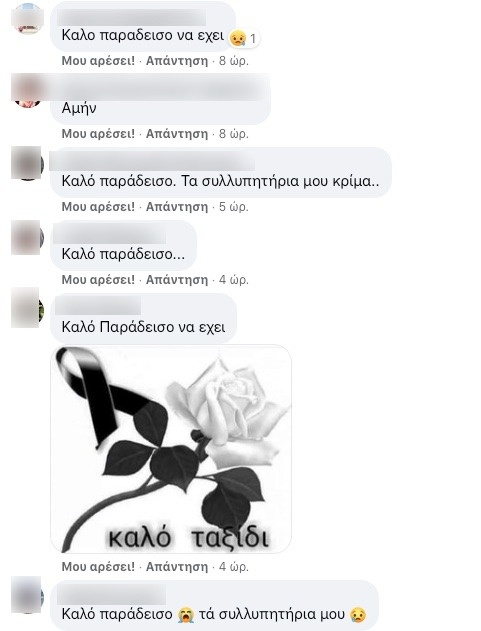Open avatar next to the συλλυπητήρια μου κρίμα comment
This screenshot has width=481, height=631.
pos(27,163)
